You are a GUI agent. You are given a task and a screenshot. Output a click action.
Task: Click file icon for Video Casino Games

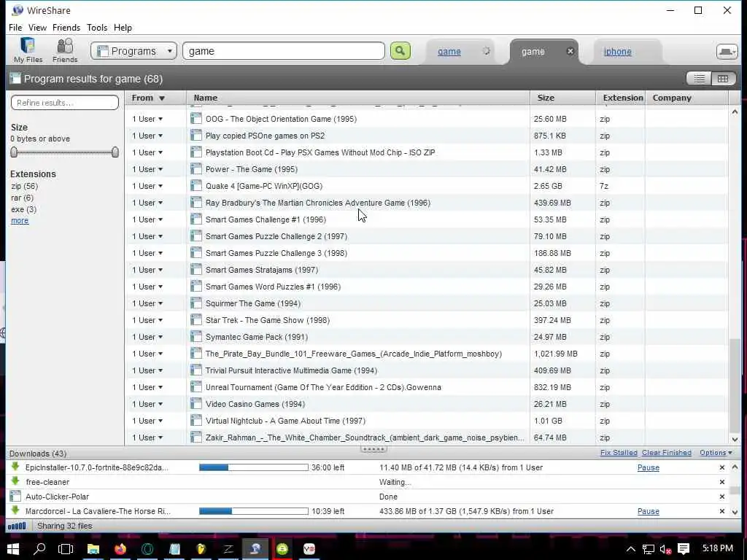[x=196, y=404]
